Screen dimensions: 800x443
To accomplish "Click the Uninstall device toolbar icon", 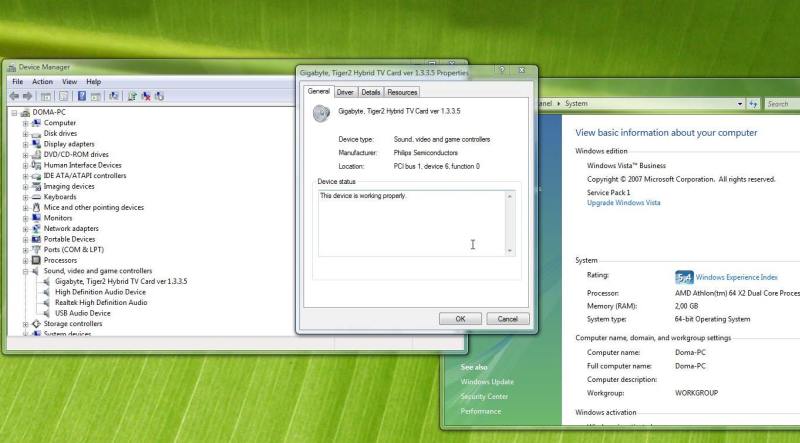I will (146, 96).
